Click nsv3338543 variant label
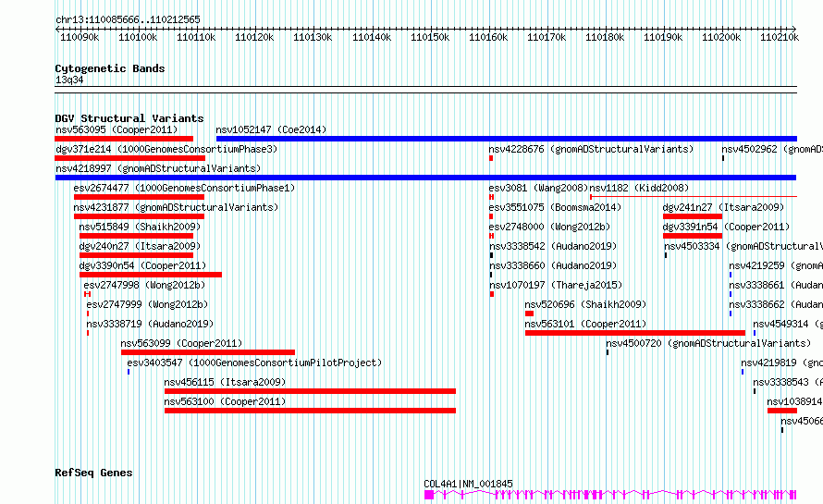The height and width of the screenshot is (504, 823). 788,382
